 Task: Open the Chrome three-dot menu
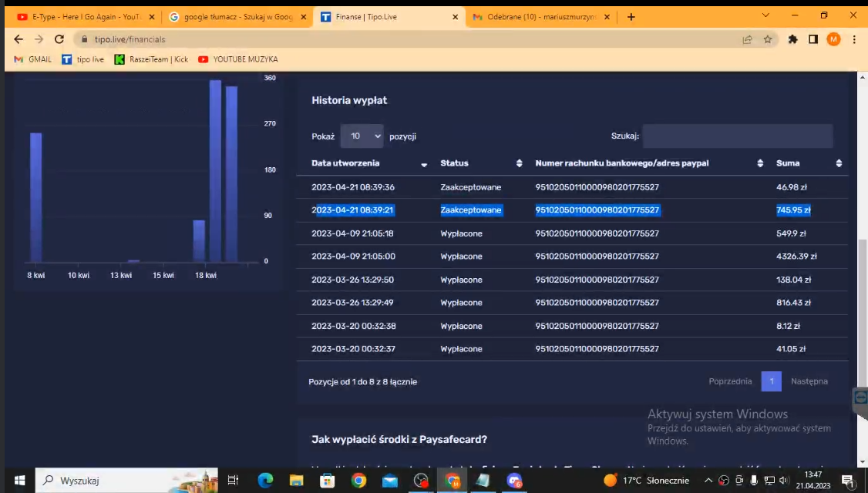coord(854,39)
